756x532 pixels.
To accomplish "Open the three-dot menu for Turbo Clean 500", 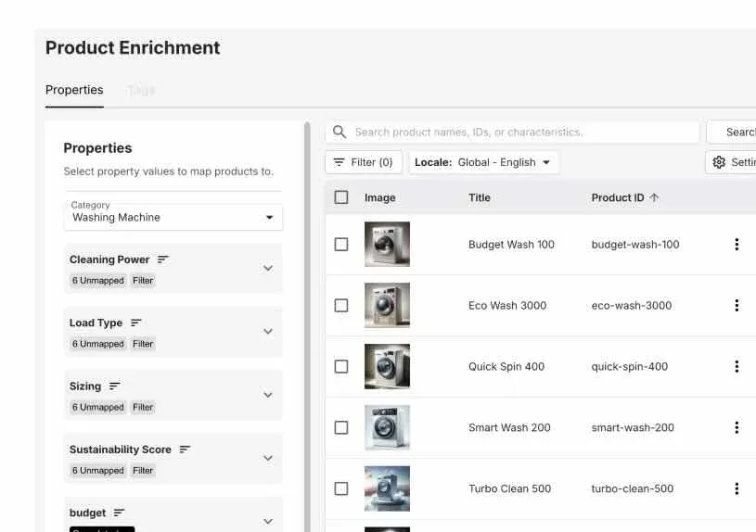I will coord(737,488).
